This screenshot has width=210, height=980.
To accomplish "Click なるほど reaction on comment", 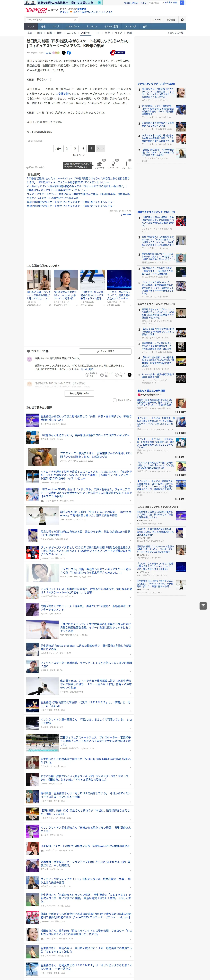I will (106, 375).
